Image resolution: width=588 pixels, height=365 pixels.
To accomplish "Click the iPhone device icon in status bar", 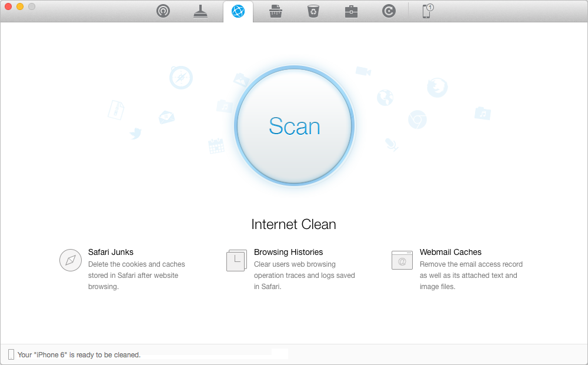I will 11,354.
